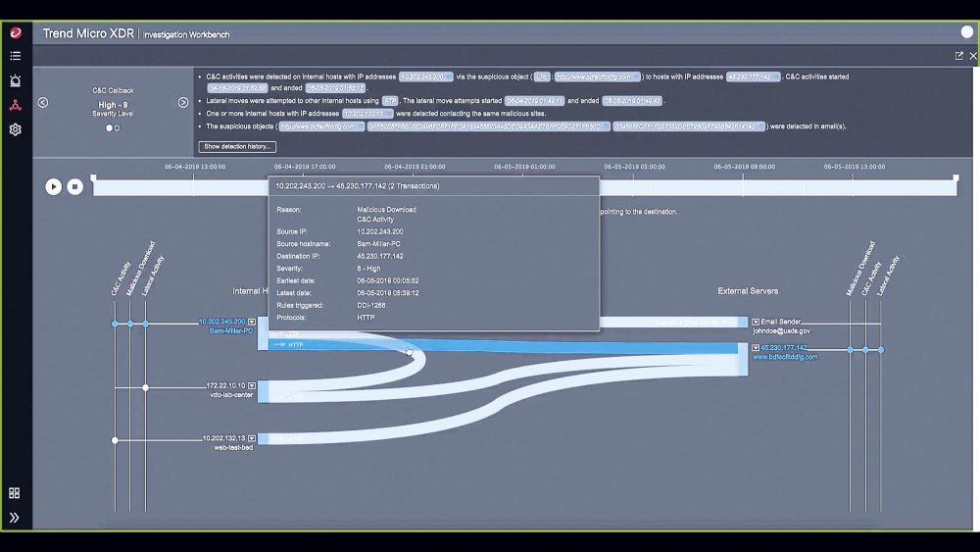Click Investigation Workbench title text
This screenshot has height=552, width=980.
(x=186, y=35)
